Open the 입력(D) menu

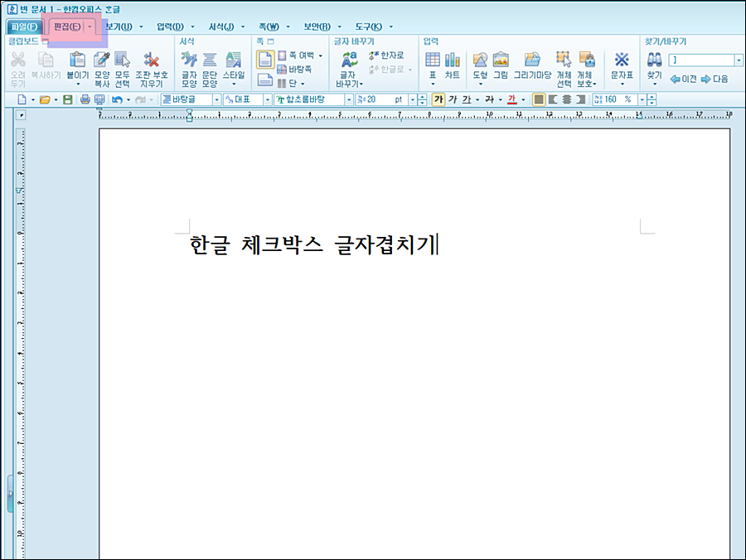point(170,27)
